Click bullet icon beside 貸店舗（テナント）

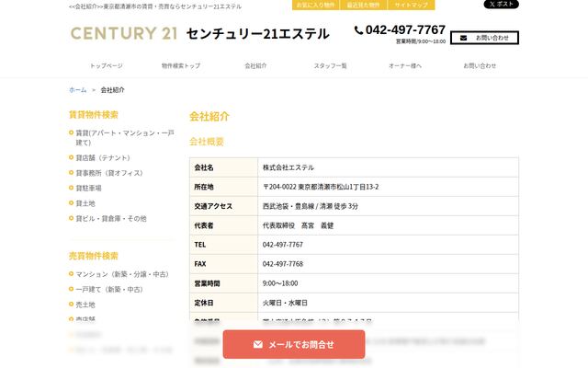(x=72, y=157)
